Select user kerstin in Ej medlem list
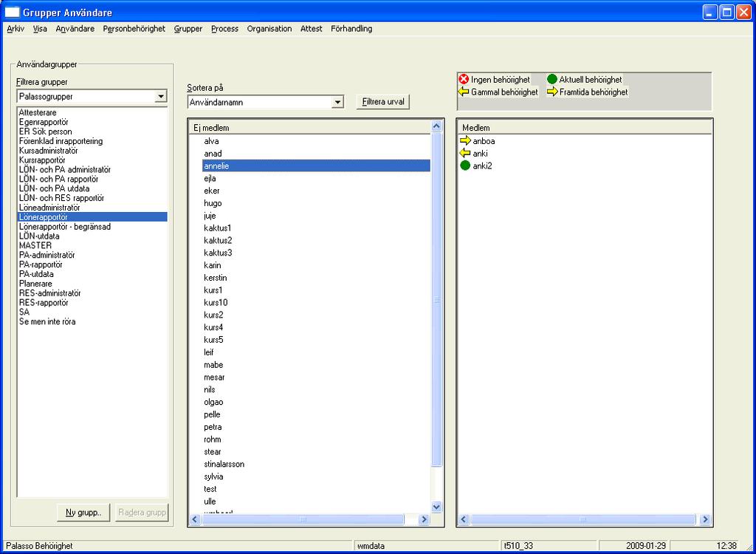Viewport: 756px width, 554px height. point(316,278)
